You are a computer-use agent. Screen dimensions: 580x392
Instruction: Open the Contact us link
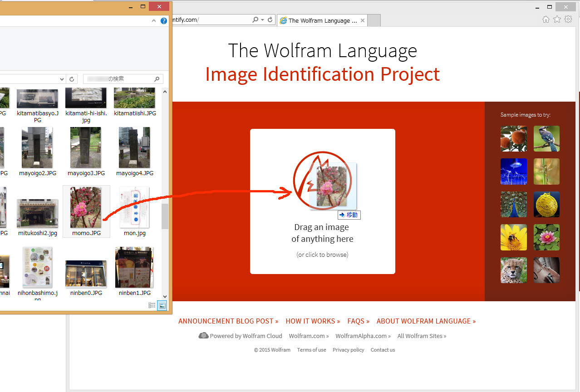click(x=383, y=350)
